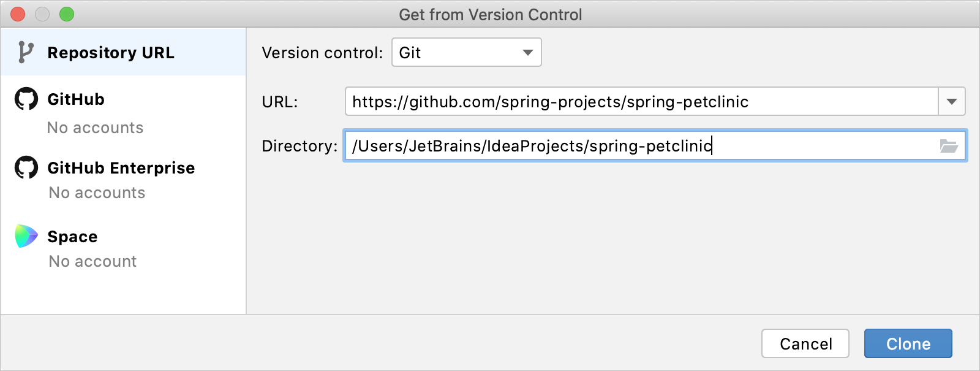Image resolution: width=980 pixels, height=371 pixels.
Task: Open the GitHub Enterprise section
Action: pyautogui.click(x=120, y=167)
